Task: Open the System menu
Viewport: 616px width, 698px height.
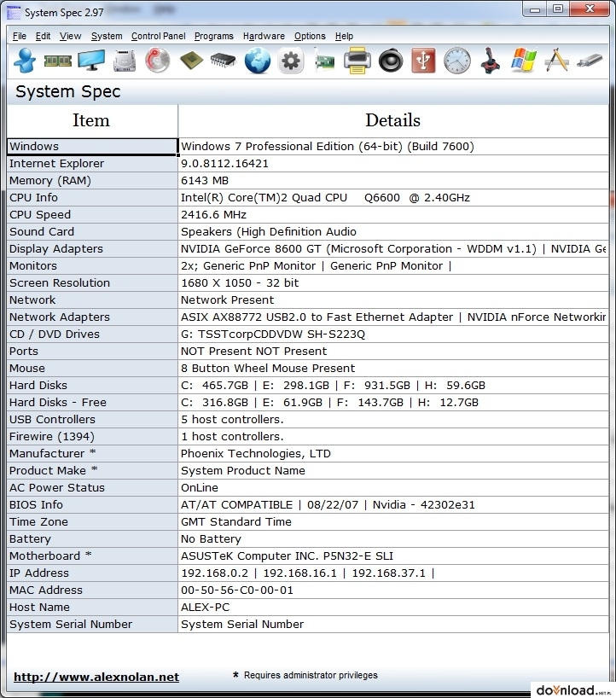Action: [x=107, y=36]
